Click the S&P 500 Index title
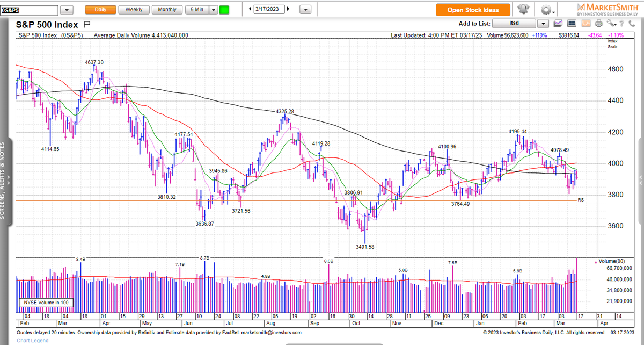 (x=47, y=25)
